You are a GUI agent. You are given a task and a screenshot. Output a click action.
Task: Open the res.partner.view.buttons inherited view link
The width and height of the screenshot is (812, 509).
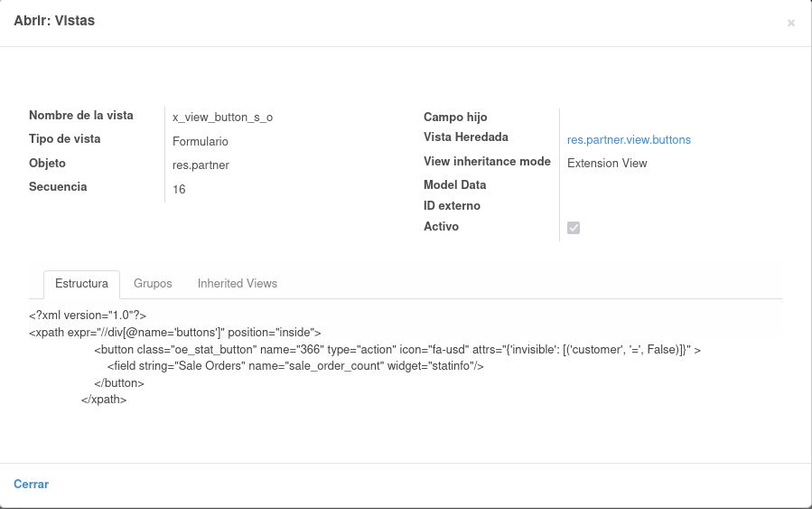[x=629, y=140]
